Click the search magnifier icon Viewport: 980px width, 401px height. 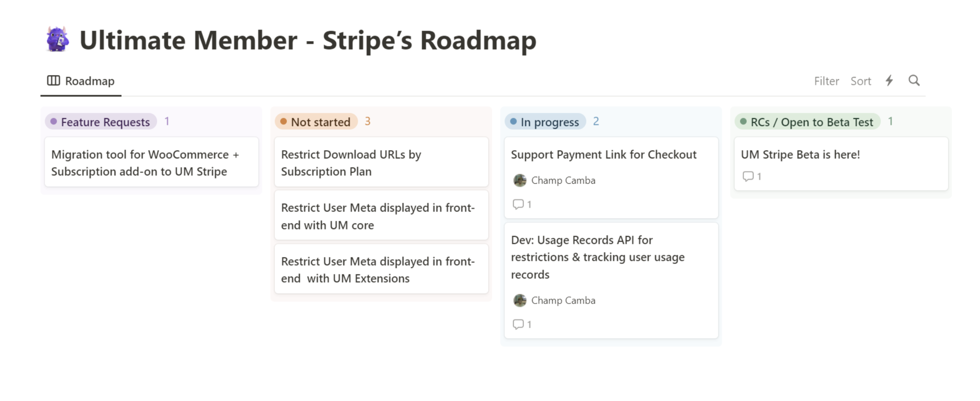coord(914,80)
